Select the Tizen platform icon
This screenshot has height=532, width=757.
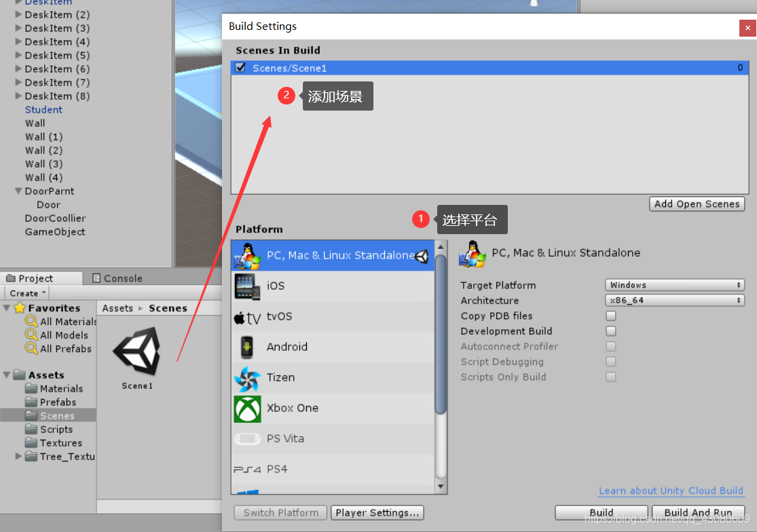tap(247, 378)
